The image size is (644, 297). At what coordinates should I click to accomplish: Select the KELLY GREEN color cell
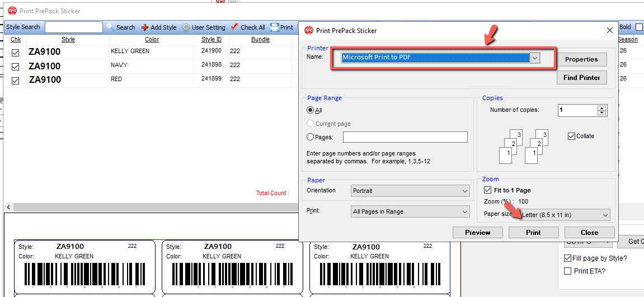(152, 51)
